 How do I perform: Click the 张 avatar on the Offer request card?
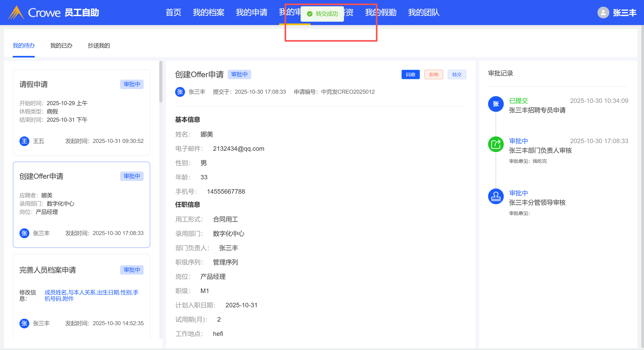pyautogui.click(x=24, y=233)
